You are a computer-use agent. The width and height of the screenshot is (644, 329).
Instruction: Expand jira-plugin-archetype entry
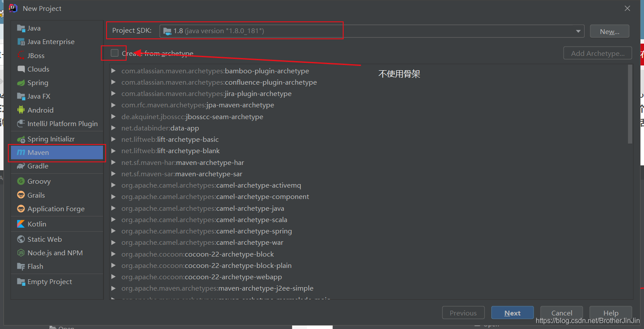click(x=114, y=93)
